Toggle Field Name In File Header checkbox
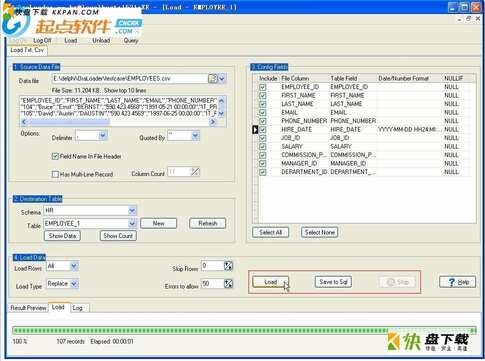 (55, 156)
